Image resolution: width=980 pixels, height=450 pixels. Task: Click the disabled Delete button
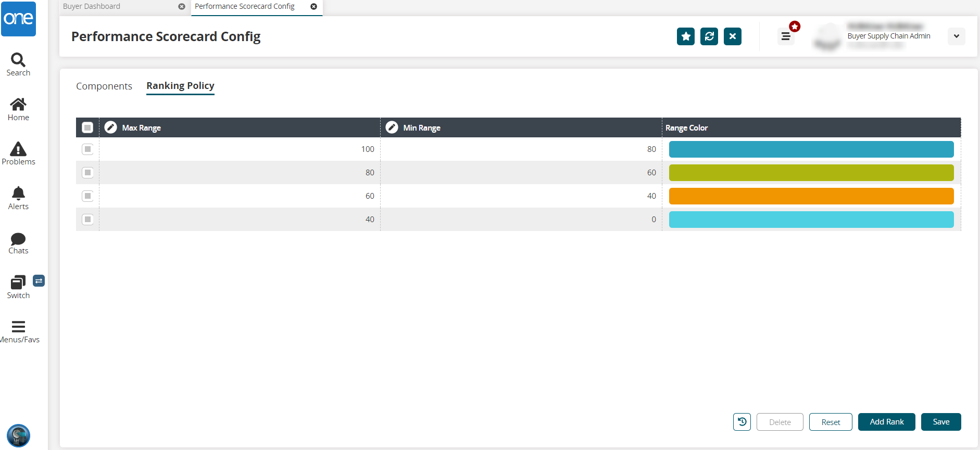[x=780, y=422]
